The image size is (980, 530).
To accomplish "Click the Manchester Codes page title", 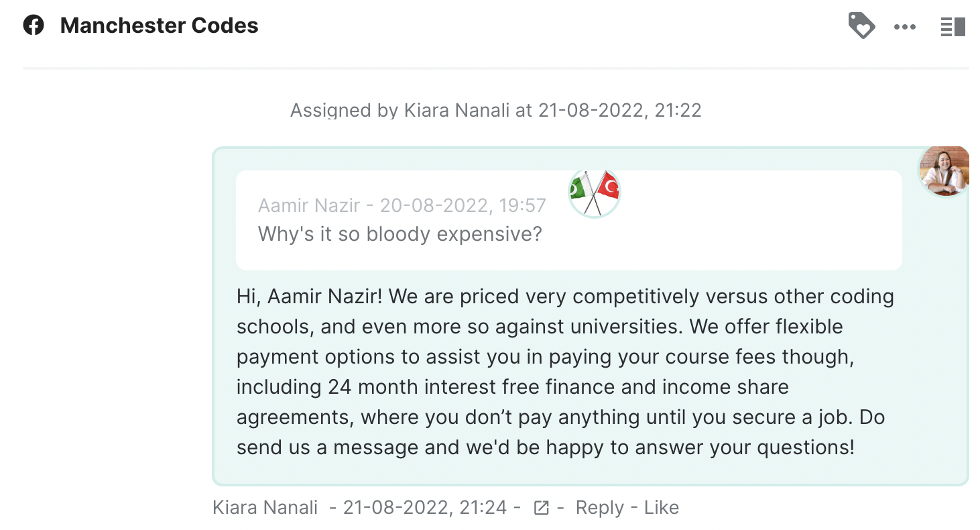I will [159, 26].
